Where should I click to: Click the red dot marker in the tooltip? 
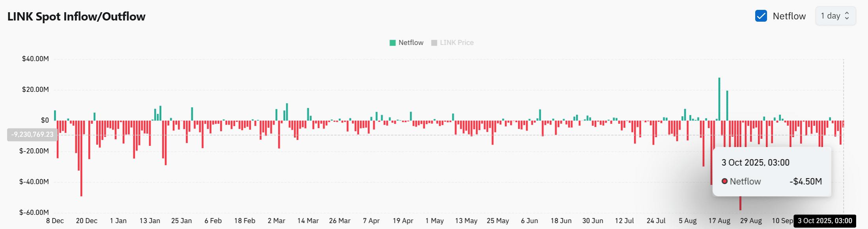[x=724, y=181]
